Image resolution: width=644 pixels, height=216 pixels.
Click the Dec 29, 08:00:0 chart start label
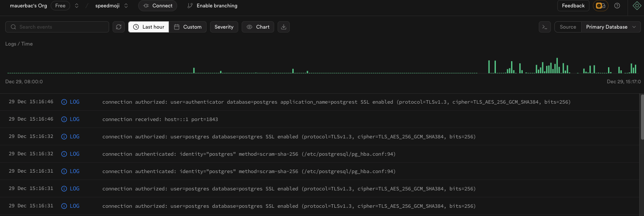tap(24, 82)
